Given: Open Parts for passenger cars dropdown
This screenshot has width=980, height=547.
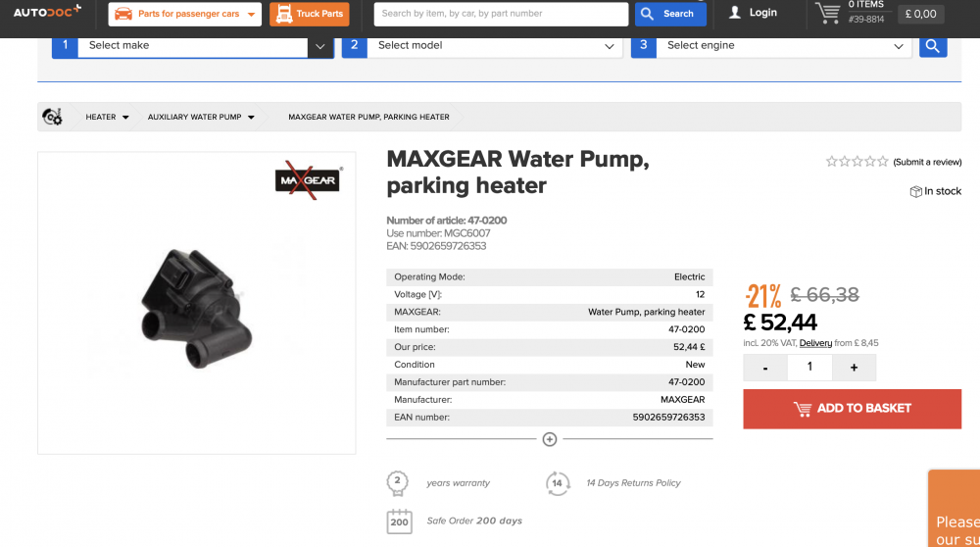Looking at the screenshot, I should tap(185, 14).
